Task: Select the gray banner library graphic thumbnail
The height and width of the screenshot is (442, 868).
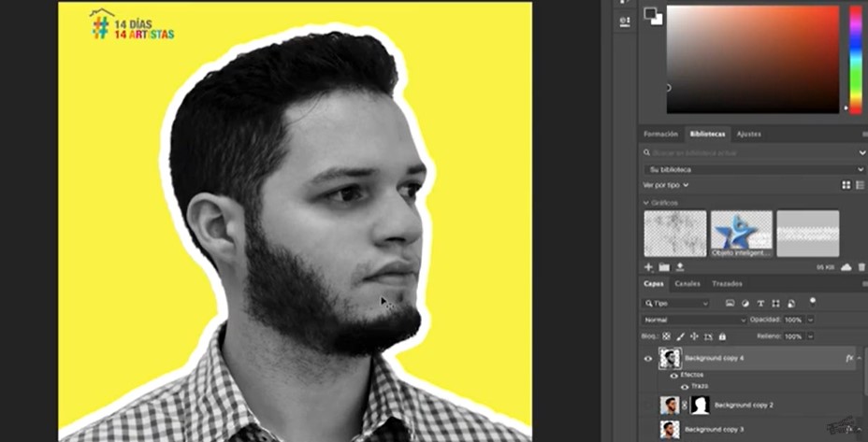Action: click(807, 234)
